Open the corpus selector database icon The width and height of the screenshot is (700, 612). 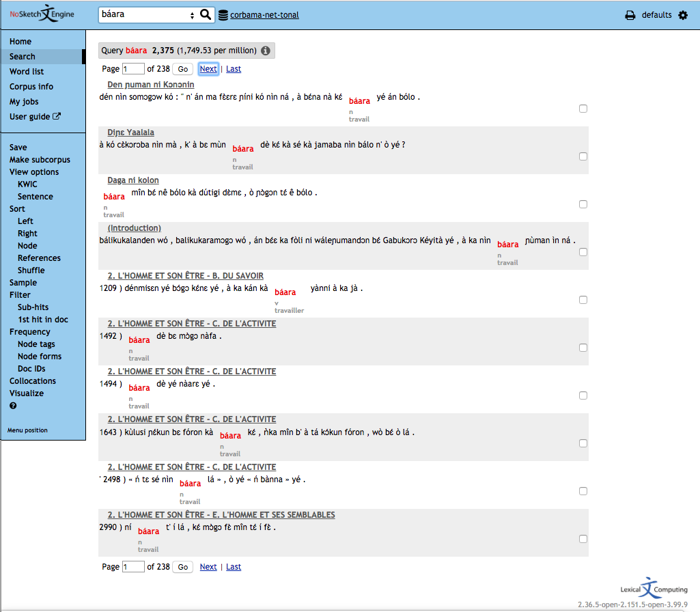click(x=222, y=14)
